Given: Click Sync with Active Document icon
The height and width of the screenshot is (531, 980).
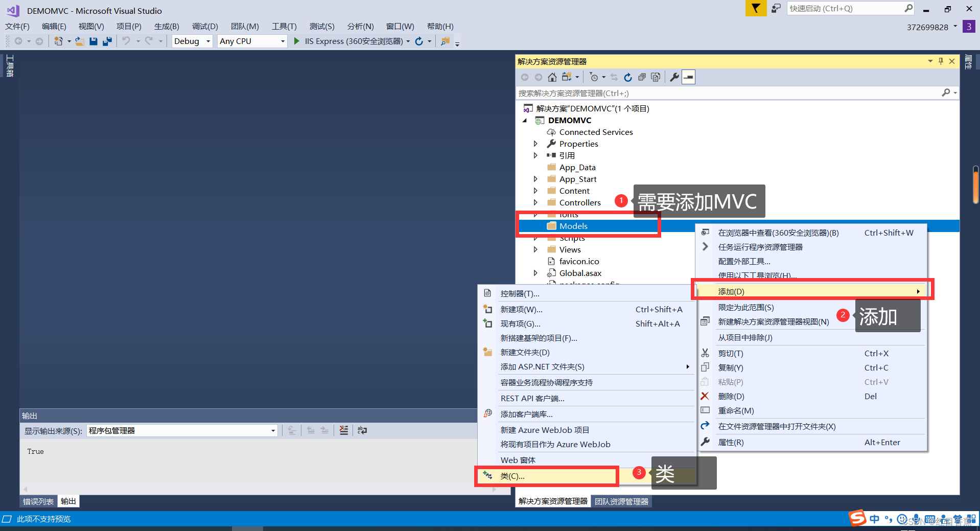Looking at the screenshot, I should [x=614, y=77].
